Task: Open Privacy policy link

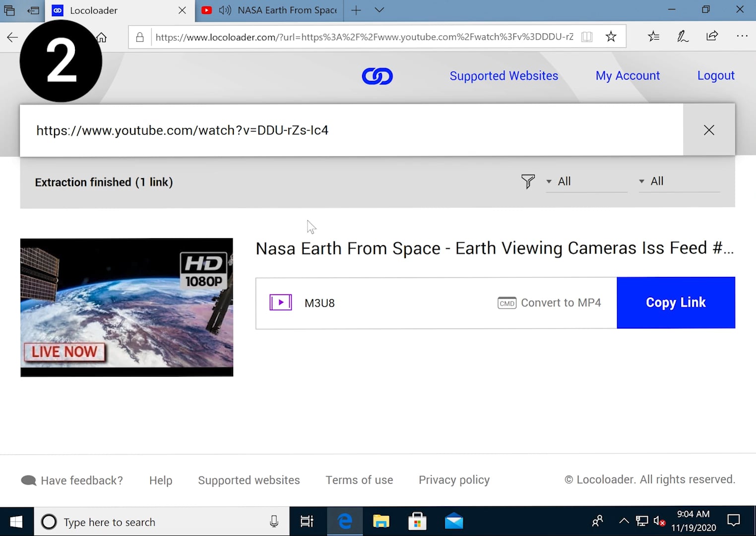Action: point(454,480)
